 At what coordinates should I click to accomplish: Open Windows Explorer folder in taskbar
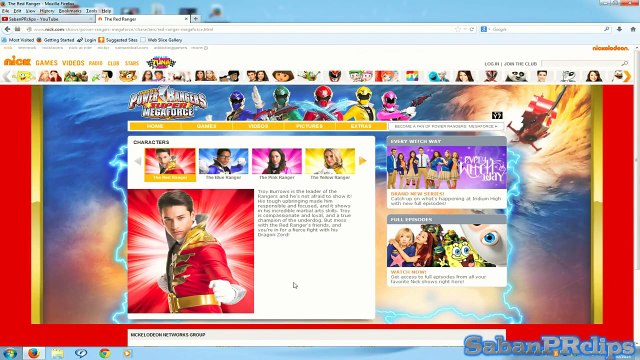click(58, 353)
